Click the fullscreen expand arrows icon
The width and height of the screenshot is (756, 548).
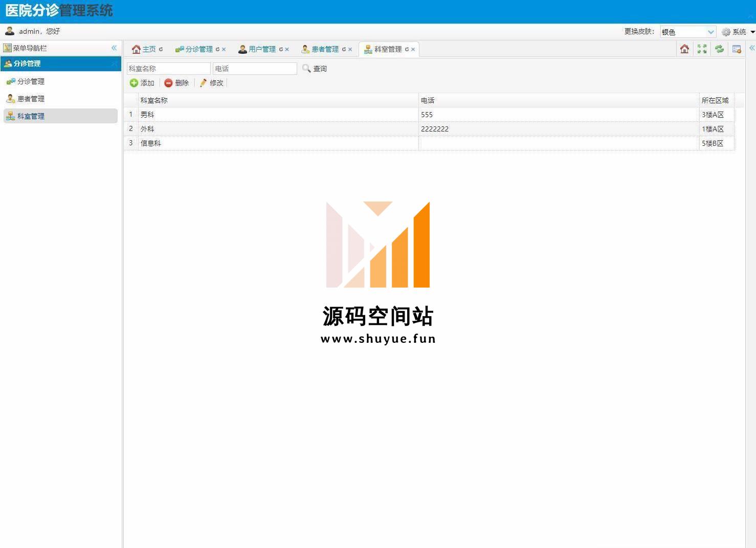[702, 49]
